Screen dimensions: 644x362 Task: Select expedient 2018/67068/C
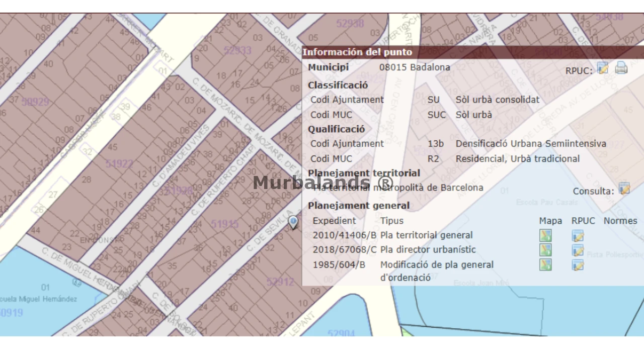(x=344, y=250)
